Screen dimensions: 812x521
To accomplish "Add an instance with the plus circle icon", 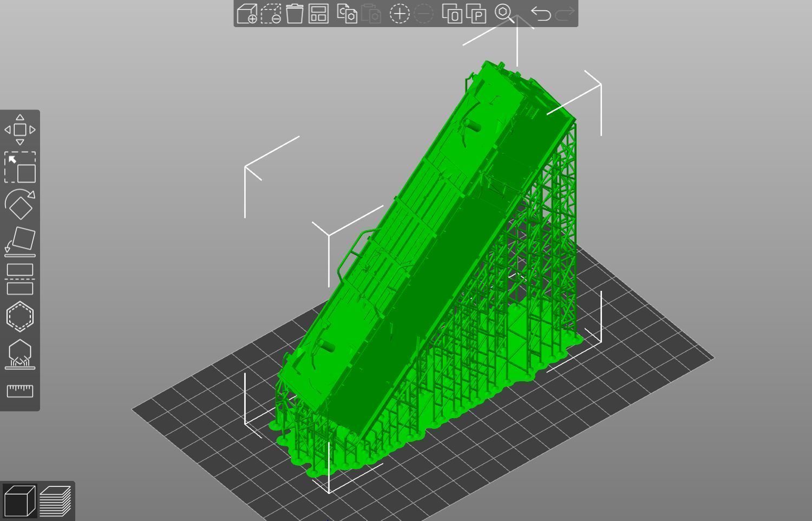I will (400, 14).
